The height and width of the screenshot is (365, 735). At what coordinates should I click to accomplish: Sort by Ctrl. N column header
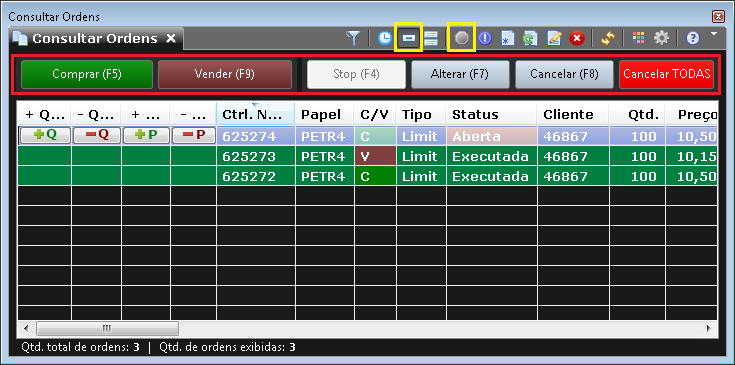click(255, 114)
